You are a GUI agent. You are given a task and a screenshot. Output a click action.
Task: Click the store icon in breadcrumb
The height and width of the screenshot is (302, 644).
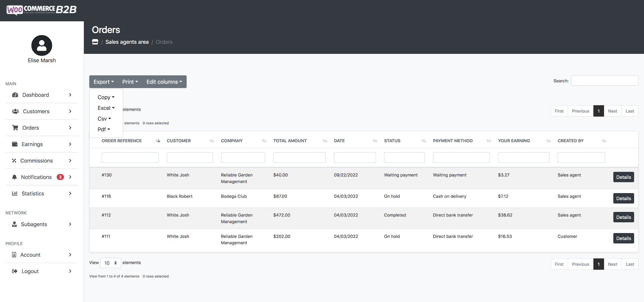point(95,42)
